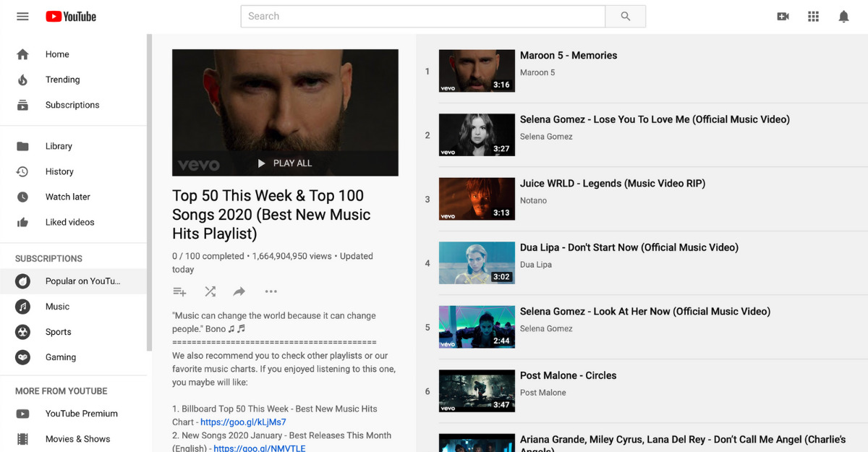Click the Dua Lipa channel name

coord(536,265)
